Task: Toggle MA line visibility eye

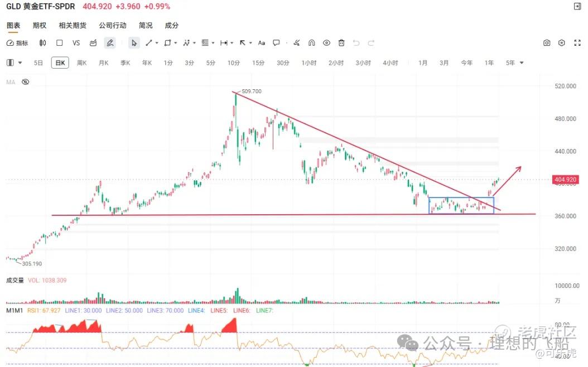Action: pyautogui.click(x=26, y=82)
